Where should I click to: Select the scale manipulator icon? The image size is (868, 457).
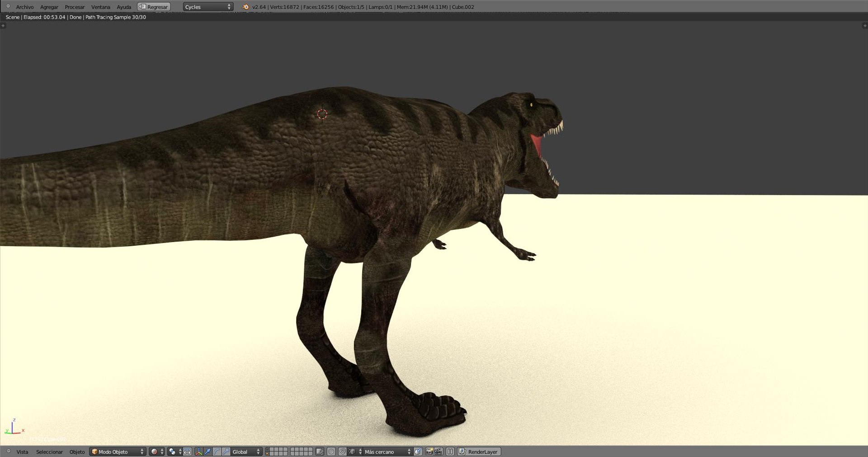pyautogui.click(x=226, y=452)
